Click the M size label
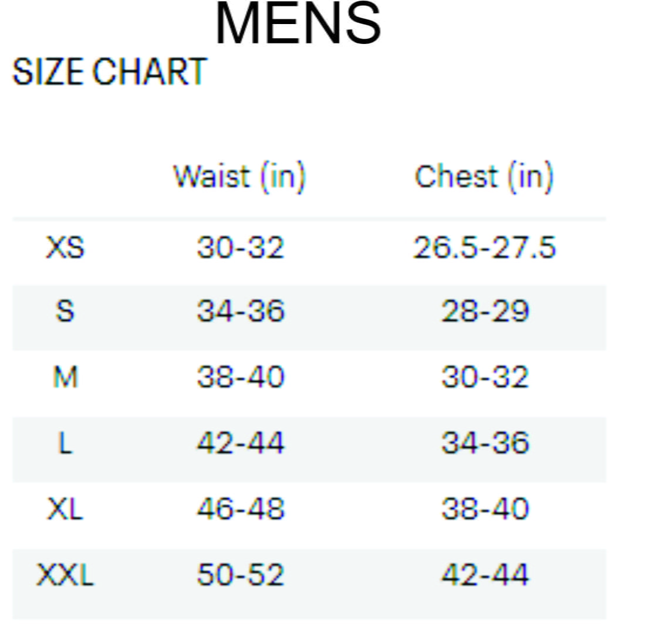The width and height of the screenshot is (672, 627). (x=65, y=377)
